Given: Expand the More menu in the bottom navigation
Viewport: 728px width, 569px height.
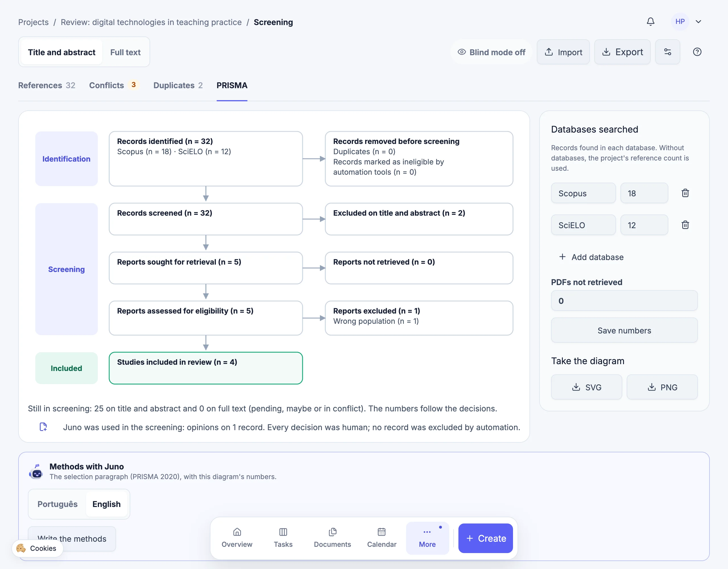Looking at the screenshot, I should (x=427, y=538).
